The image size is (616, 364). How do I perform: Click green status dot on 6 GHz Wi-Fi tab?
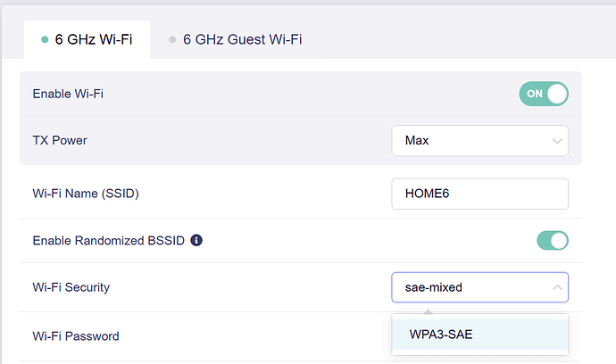[45, 40]
